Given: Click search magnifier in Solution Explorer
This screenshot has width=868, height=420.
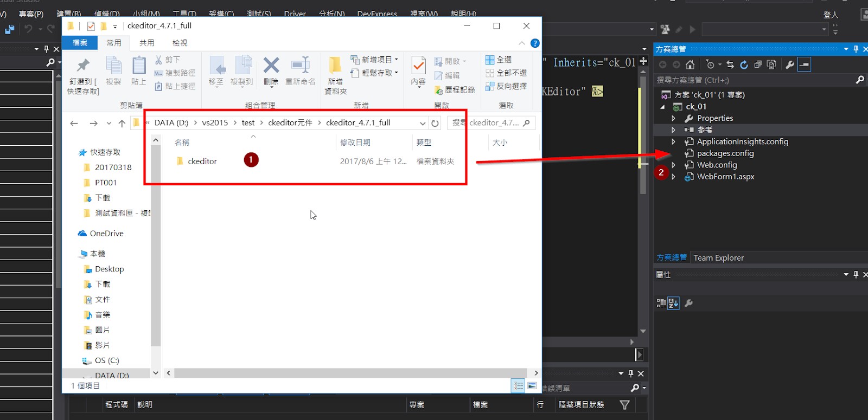Looking at the screenshot, I should (860, 80).
